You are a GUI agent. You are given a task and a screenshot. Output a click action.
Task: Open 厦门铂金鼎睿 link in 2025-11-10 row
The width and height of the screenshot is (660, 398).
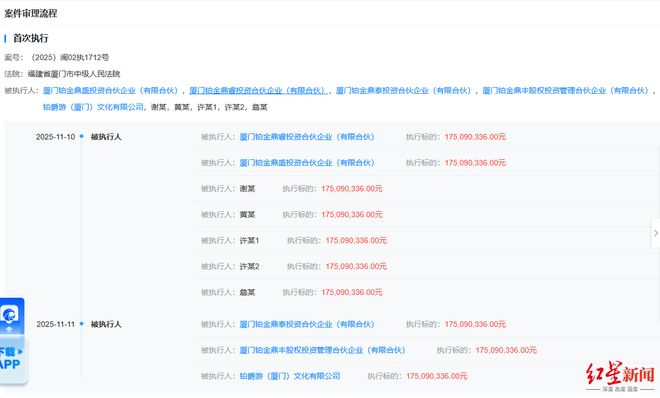[307, 137]
